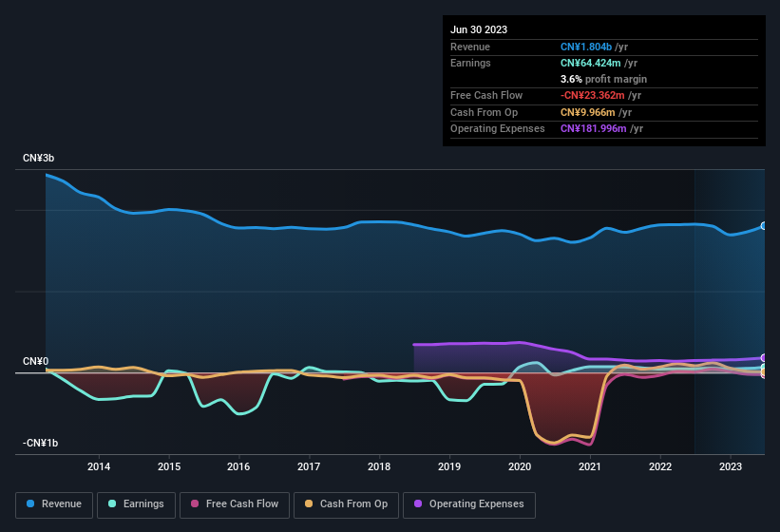Click the Free Cash Flow tooltip row

pyautogui.click(x=604, y=95)
